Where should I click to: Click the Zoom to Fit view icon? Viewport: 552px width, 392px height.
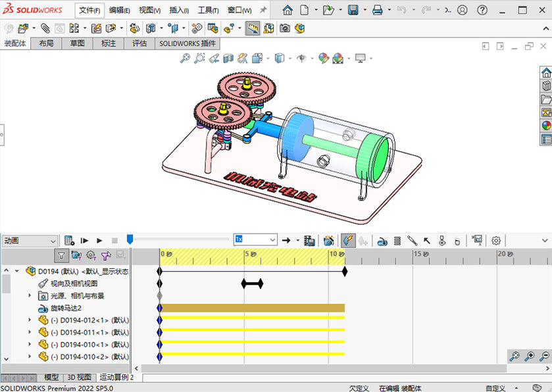tap(185, 58)
